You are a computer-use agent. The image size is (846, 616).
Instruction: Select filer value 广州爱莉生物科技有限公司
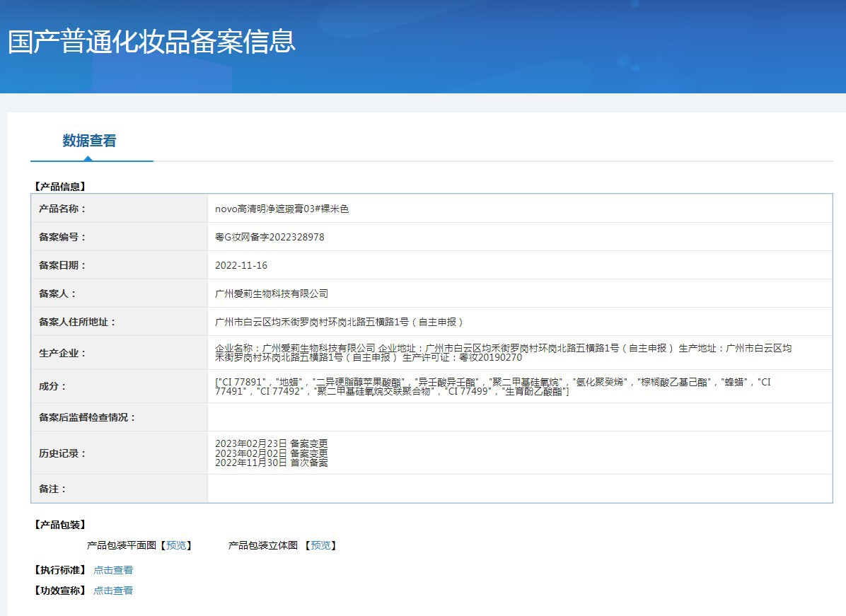point(272,294)
